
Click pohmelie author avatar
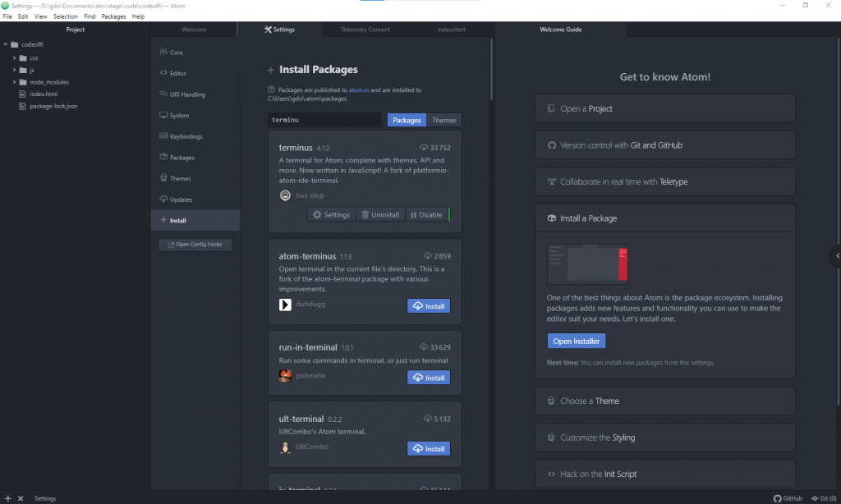pos(285,376)
